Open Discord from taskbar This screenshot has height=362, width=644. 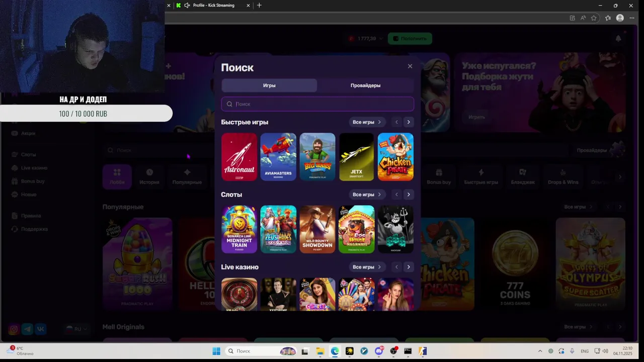pyautogui.click(x=379, y=351)
